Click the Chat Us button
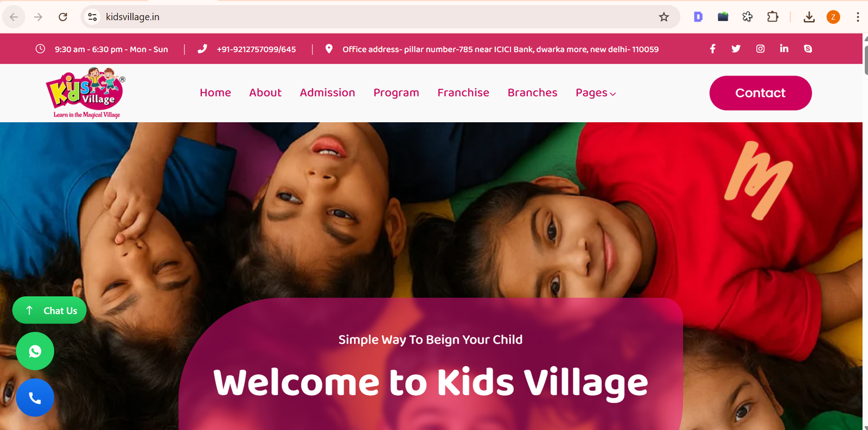Screen dimensions: 868x430 49,310
